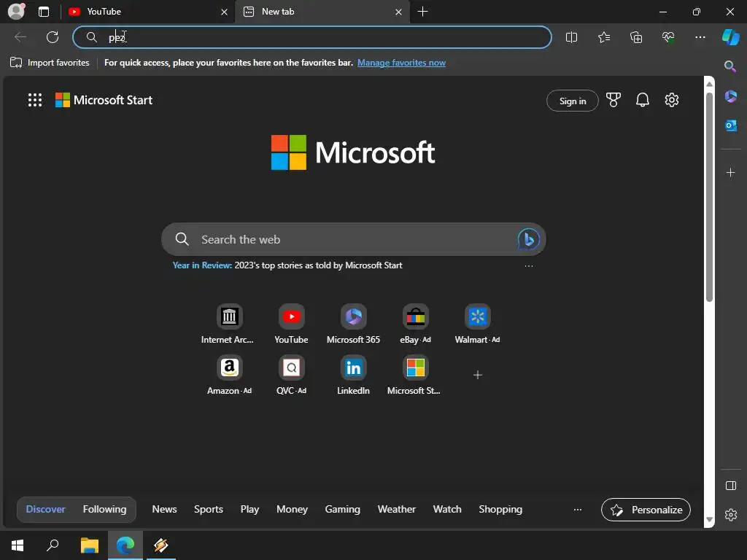The image size is (747, 560).
Task: Open the Play feed category
Action: point(249,509)
